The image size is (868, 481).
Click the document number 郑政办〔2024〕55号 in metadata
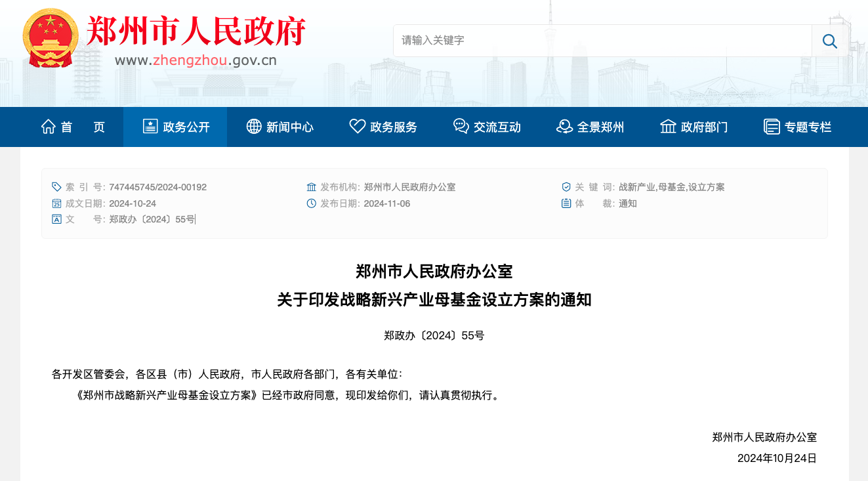pos(152,219)
